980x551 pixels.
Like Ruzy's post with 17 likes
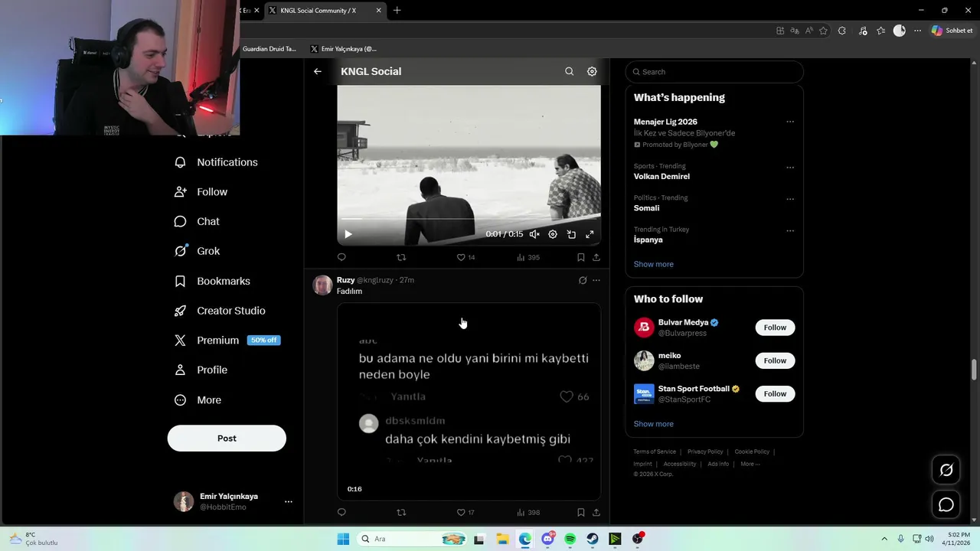pos(465,512)
